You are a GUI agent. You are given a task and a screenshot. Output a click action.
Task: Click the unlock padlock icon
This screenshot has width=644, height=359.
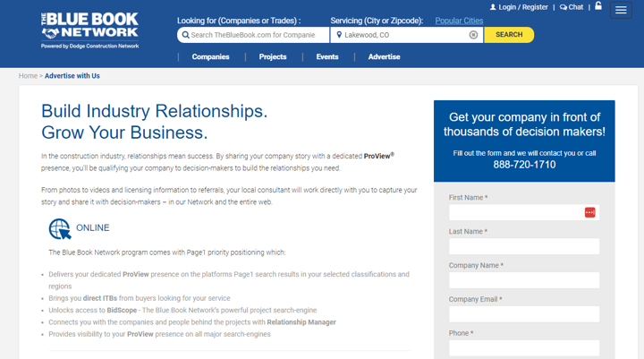tap(598, 5)
